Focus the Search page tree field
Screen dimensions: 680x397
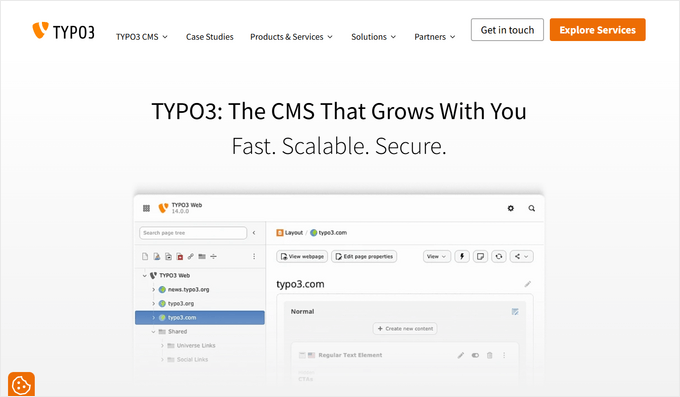tap(193, 233)
